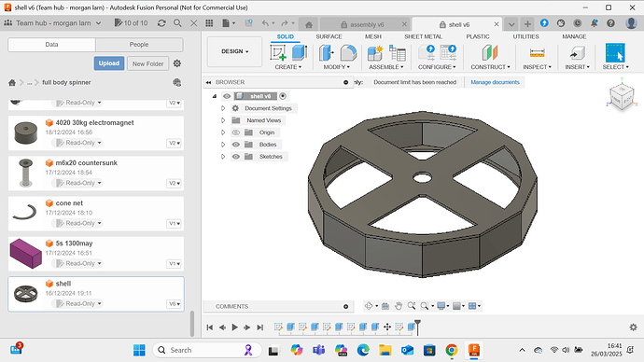Switch to the People tab

pos(139,45)
